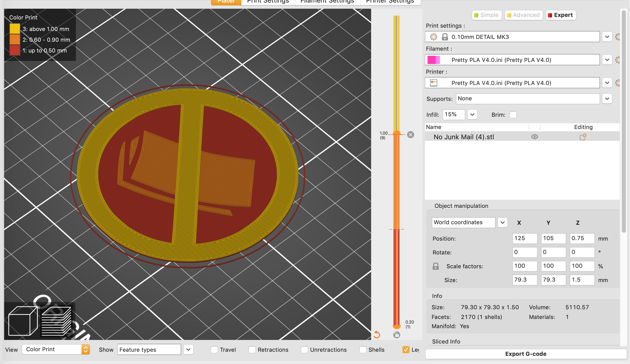
Task: Toggle the Retractions checkbox
Action: pos(252,350)
